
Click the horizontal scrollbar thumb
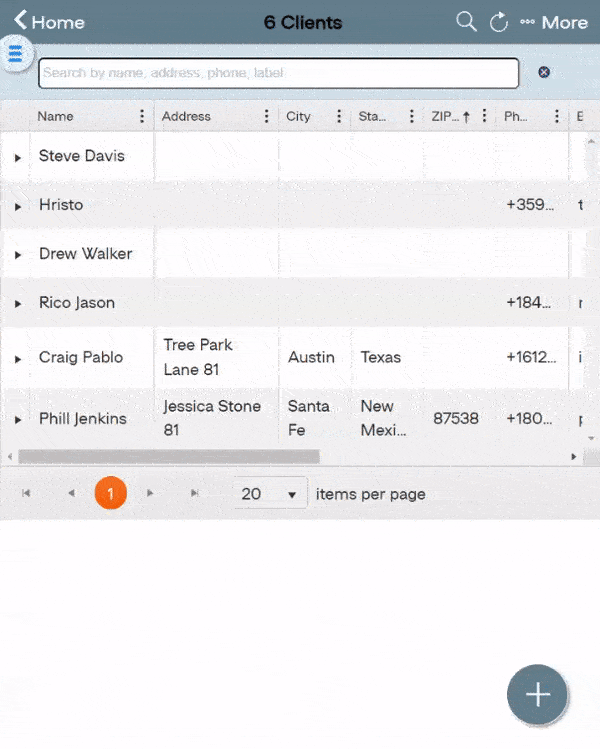click(x=168, y=456)
